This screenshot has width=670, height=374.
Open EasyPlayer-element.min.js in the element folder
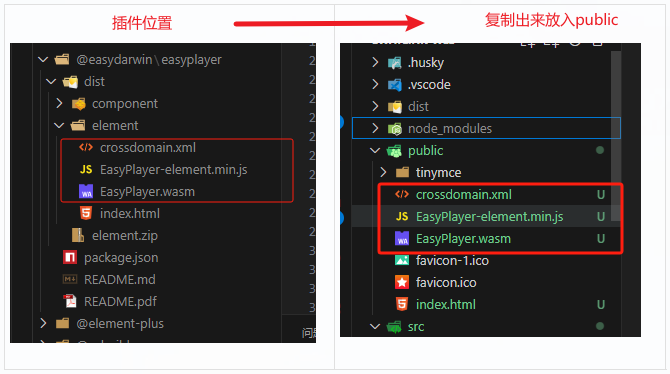click(173, 170)
